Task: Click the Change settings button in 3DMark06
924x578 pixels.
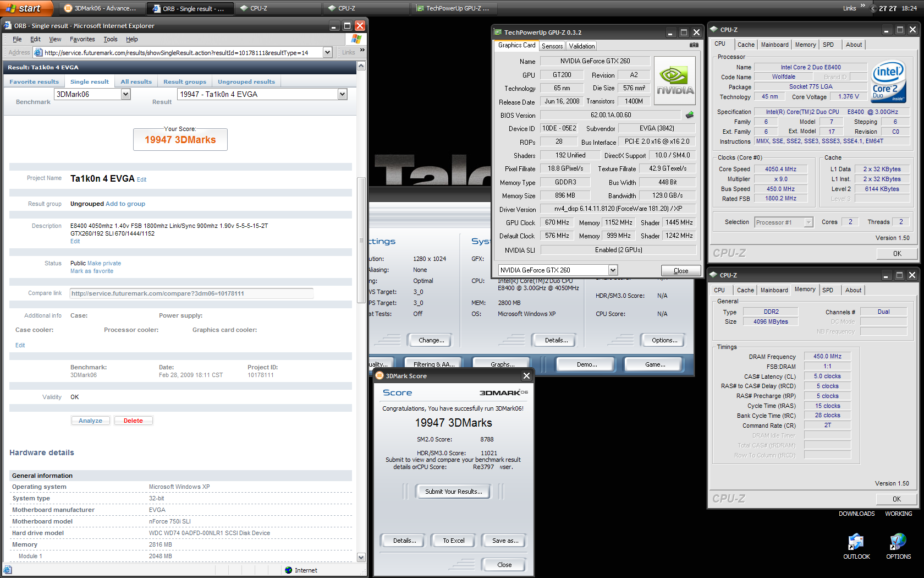Action: (431, 340)
